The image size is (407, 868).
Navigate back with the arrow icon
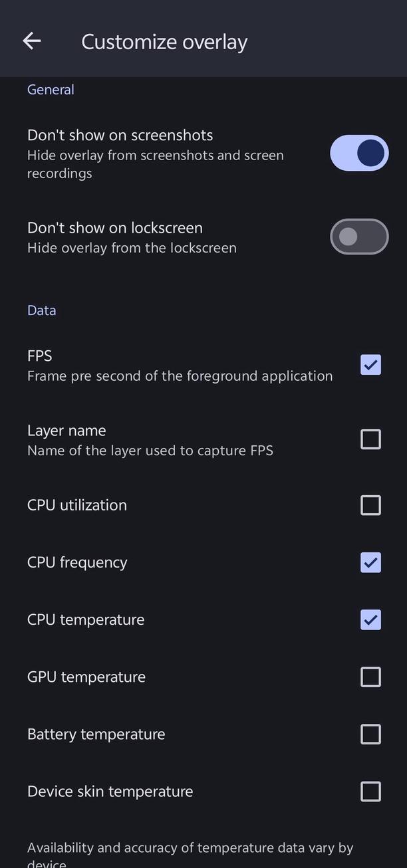[x=31, y=41]
